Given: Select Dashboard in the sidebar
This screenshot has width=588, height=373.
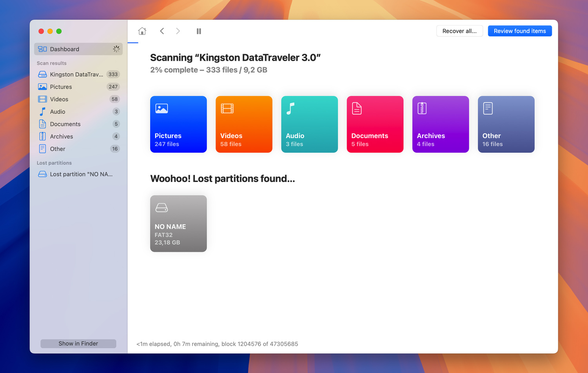Looking at the screenshot, I should pos(78,49).
